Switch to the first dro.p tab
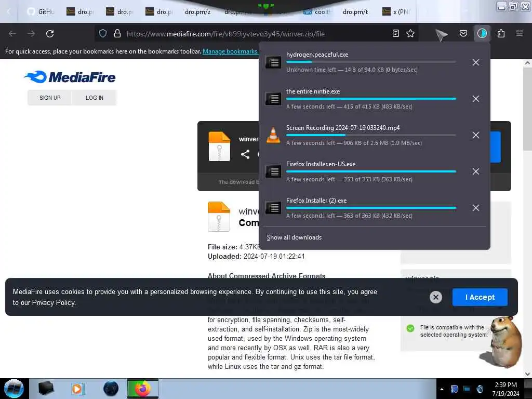 click(x=81, y=12)
